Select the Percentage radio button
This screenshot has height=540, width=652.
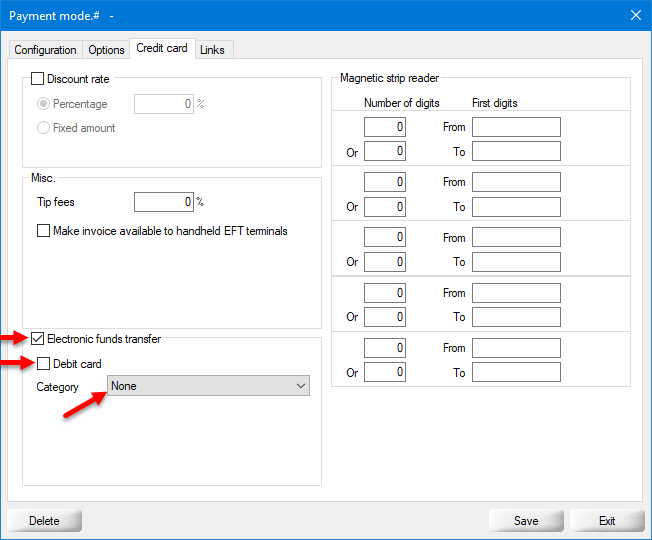click(x=44, y=104)
